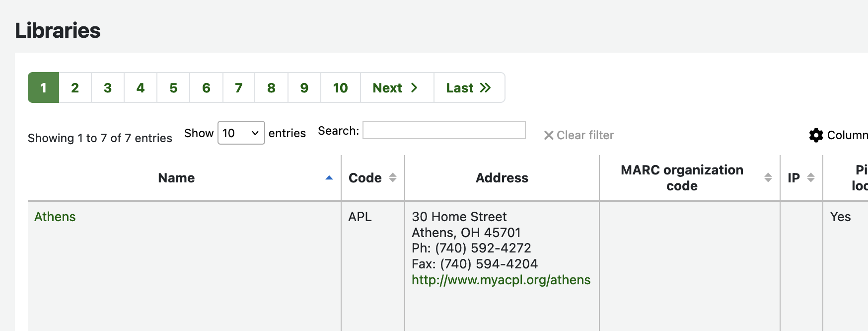Go to page 10
This screenshot has width=868, height=331.
[340, 88]
